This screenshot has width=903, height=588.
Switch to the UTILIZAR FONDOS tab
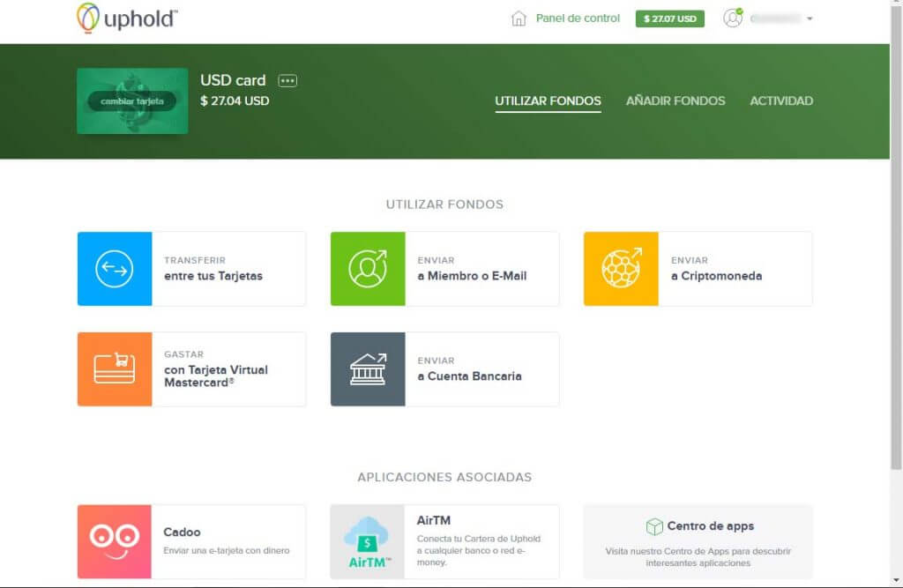pyautogui.click(x=548, y=100)
